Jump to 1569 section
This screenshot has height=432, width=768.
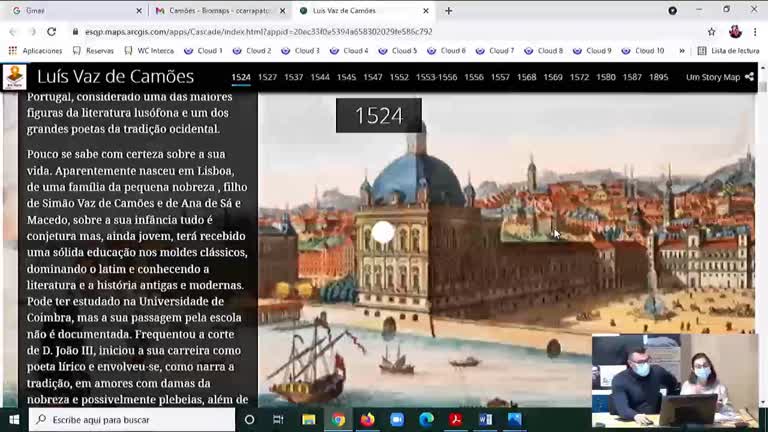pyautogui.click(x=553, y=77)
